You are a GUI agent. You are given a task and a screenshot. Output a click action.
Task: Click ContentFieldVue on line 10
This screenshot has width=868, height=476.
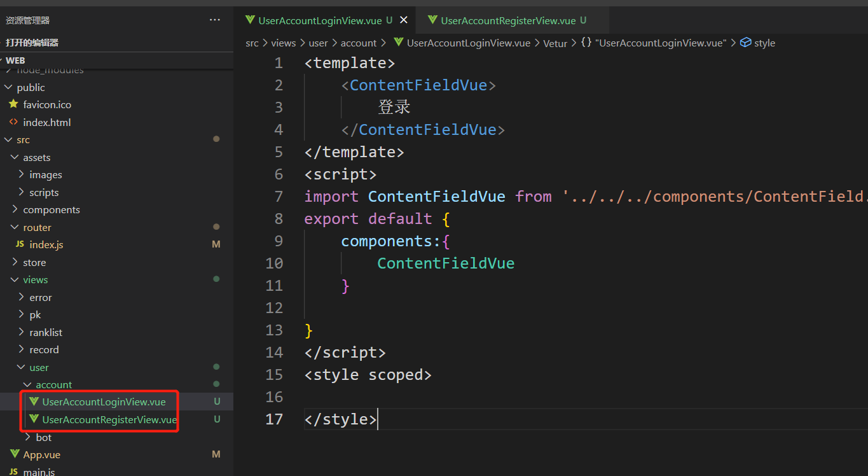446,263
